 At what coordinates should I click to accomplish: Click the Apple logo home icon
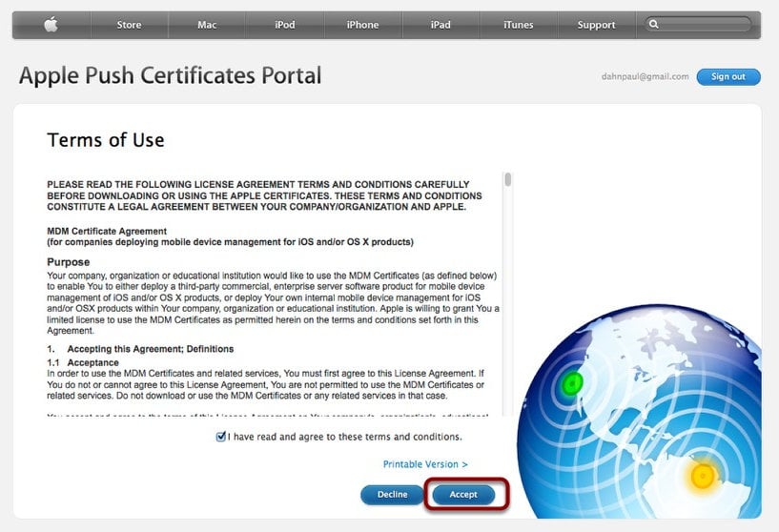click(51, 25)
